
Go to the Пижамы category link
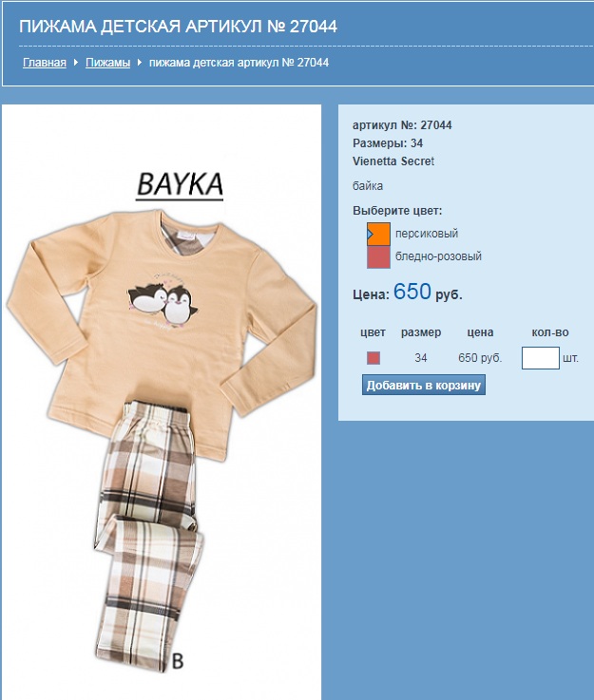107,63
